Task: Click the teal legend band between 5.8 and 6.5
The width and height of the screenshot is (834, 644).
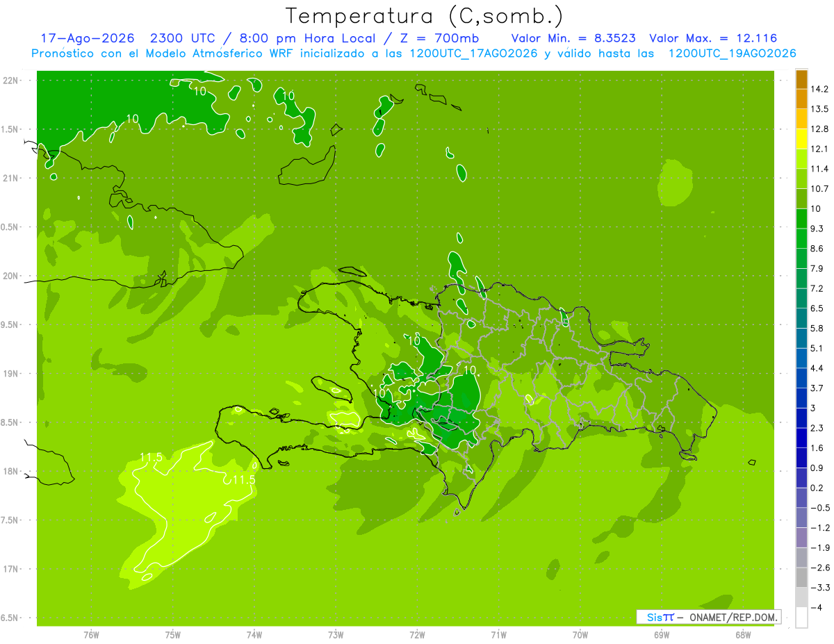Action: coord(801,317)
